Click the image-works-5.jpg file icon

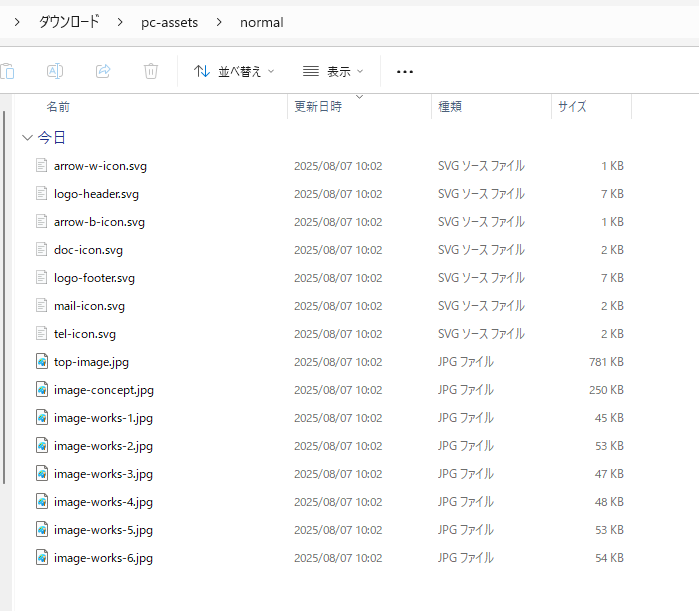click(42, 530)
